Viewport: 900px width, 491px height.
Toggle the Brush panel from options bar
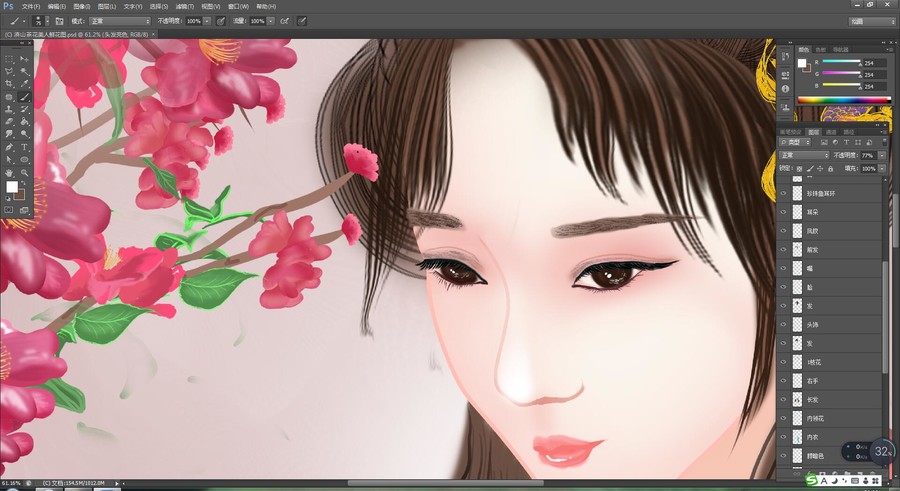[x=59, y=21]
